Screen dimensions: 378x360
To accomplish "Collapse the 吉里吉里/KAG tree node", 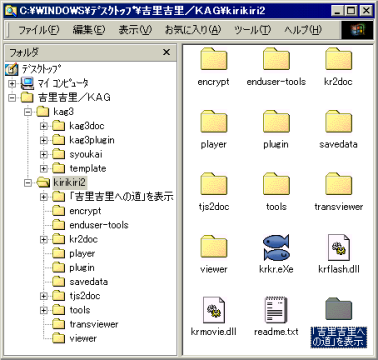I will 12,98.
